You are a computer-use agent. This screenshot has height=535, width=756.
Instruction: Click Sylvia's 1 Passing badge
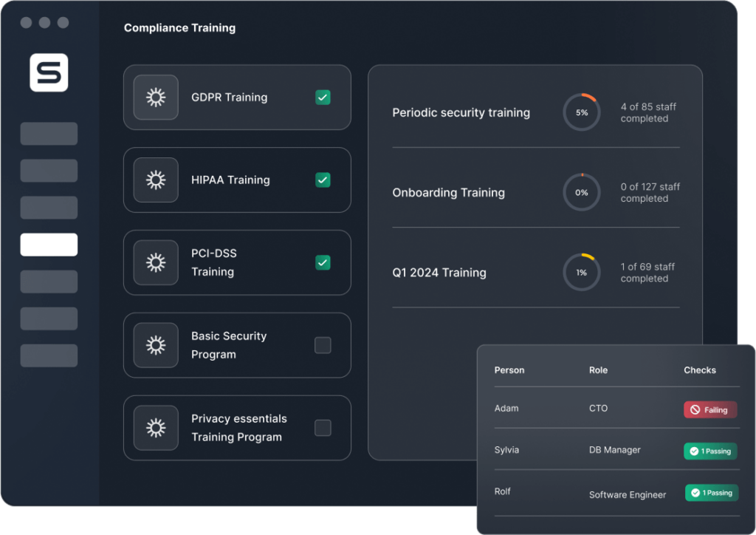point(710,451)
